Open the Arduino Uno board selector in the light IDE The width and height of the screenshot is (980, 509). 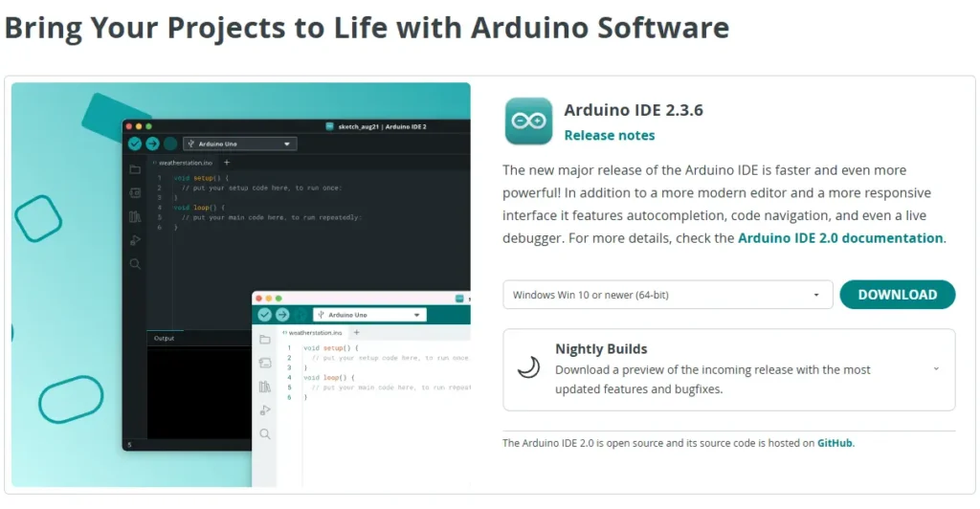[369, 315]
